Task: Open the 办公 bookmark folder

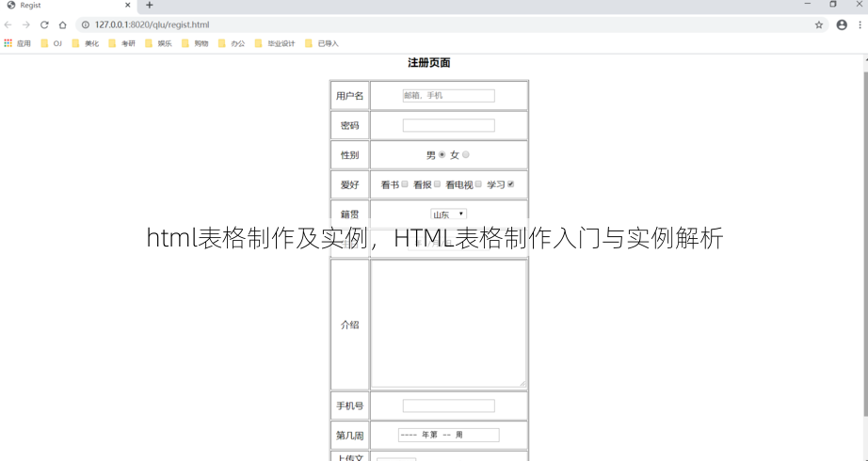Action: (x=232, y=43)
